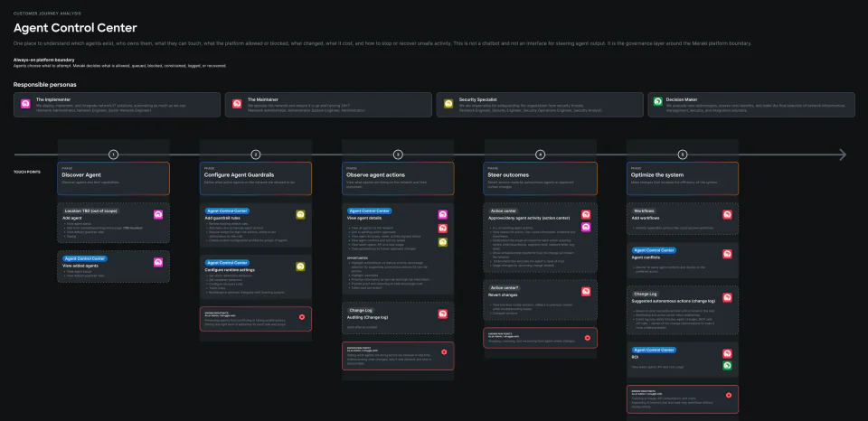868x421 pixels.
Task: Click the Responsible personas heading
Action: pos(45,85)
